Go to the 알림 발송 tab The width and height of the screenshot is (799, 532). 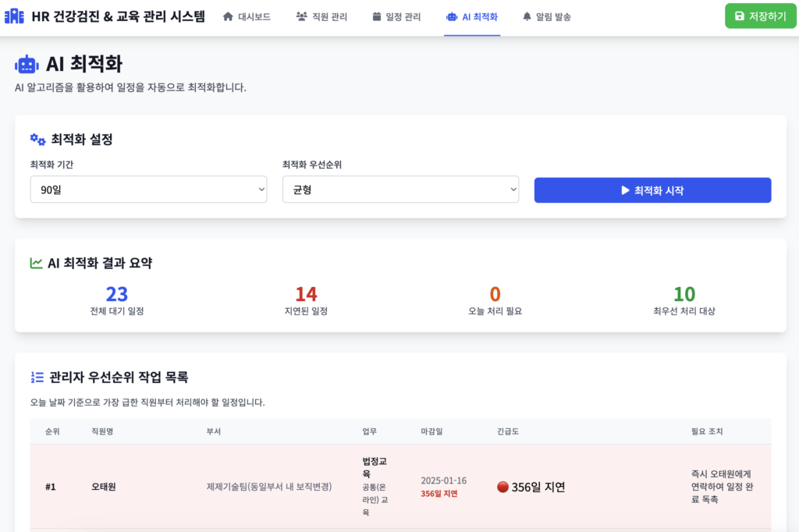546,16
